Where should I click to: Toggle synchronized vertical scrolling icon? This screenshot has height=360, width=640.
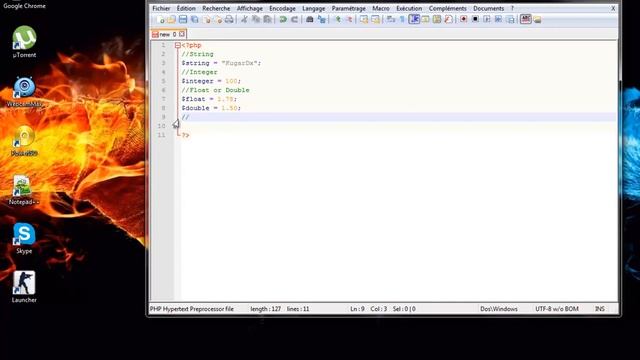pyautogui.click(x=364, y=19)
